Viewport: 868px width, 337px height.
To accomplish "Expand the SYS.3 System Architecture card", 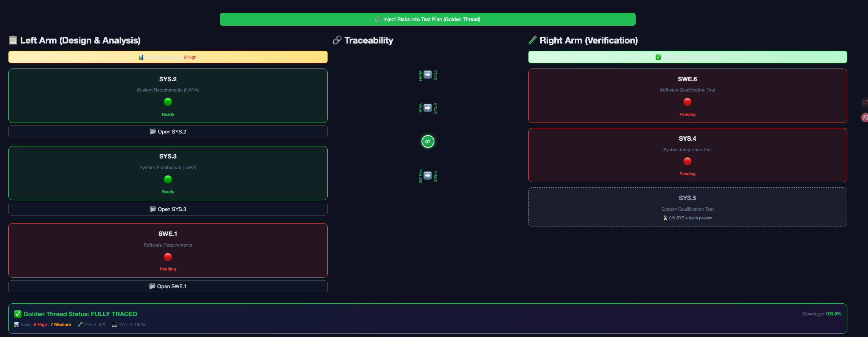I will (168, 173).
